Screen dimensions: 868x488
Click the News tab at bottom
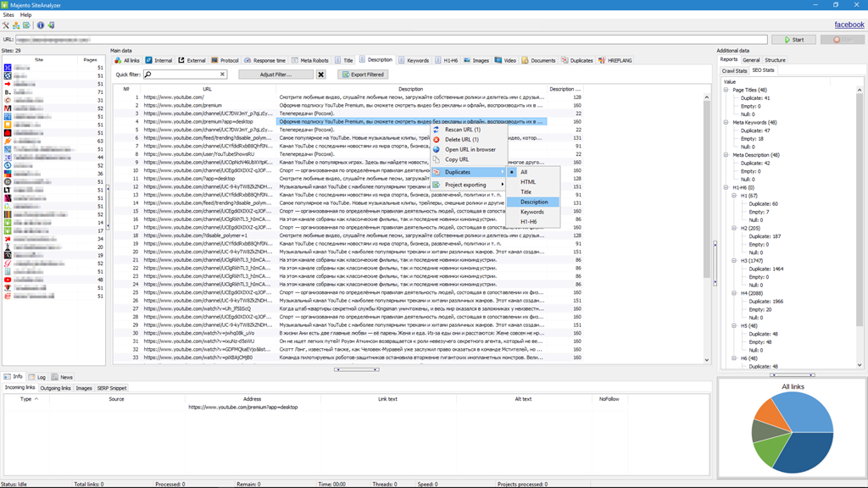63,377
